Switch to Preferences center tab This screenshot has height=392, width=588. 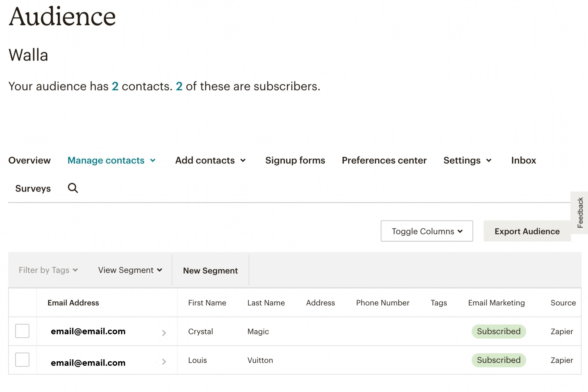(384, 160)
